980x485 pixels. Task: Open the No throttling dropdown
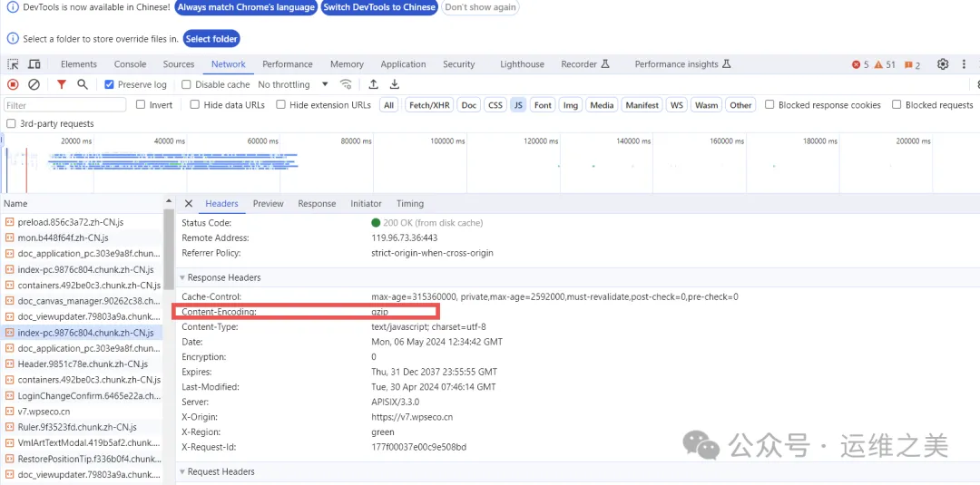pyautogui.click(x=292, y=84)
